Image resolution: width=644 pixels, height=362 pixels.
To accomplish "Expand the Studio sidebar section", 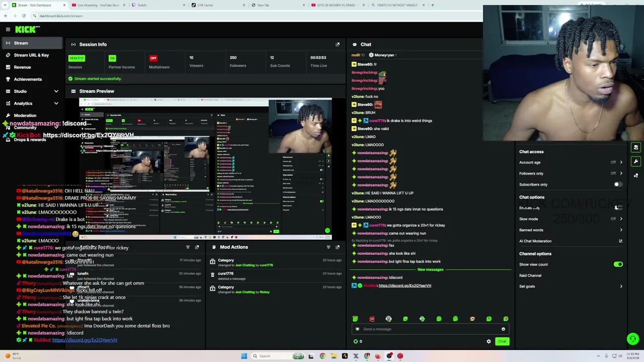I will (x=56, y=91).
